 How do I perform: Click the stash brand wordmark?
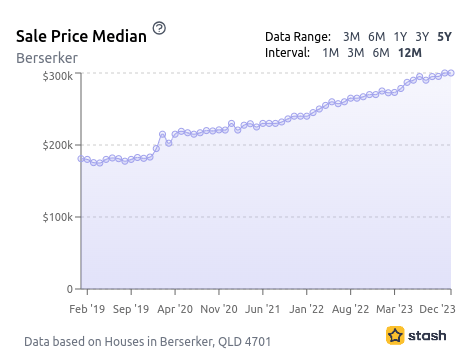(427, 335)
